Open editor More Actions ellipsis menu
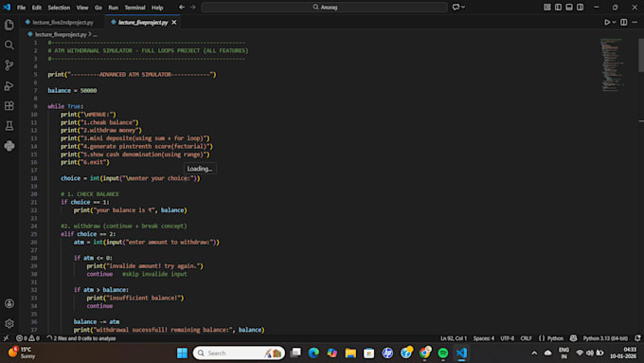This screenshot has height=363, width=644. (x=635, y=22)
